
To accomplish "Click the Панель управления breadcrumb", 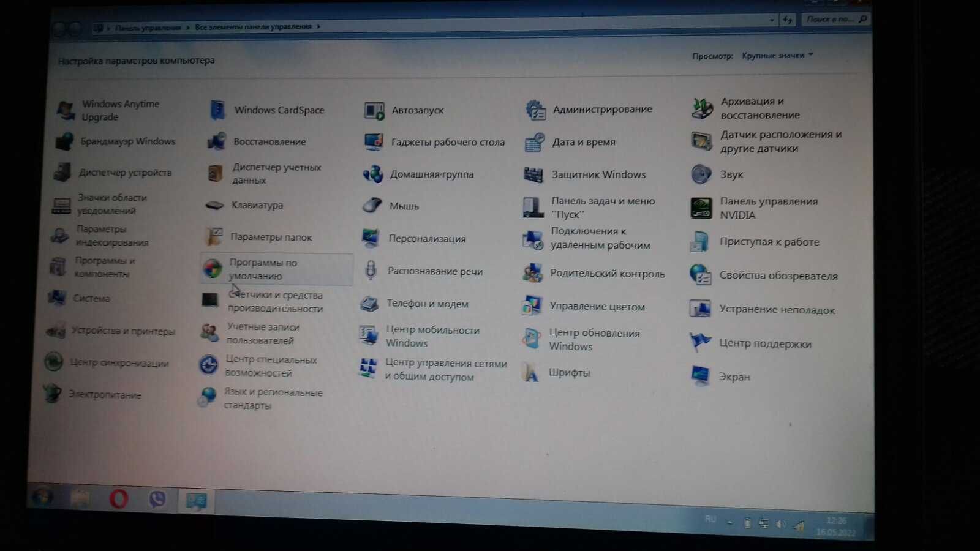I will 148,28.
